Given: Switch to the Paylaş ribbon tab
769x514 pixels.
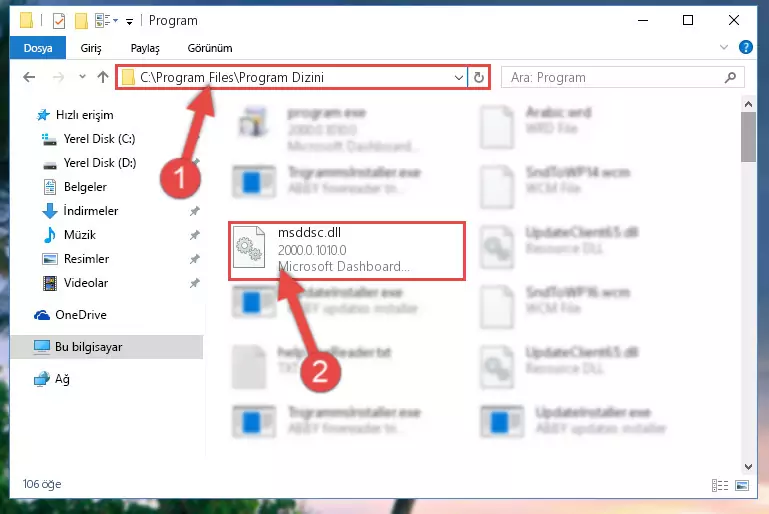Looking at the screenshot, I should 145,48.
